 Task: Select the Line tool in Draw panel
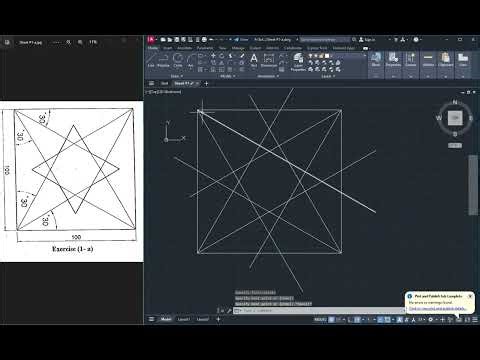(x=151, y=60)
